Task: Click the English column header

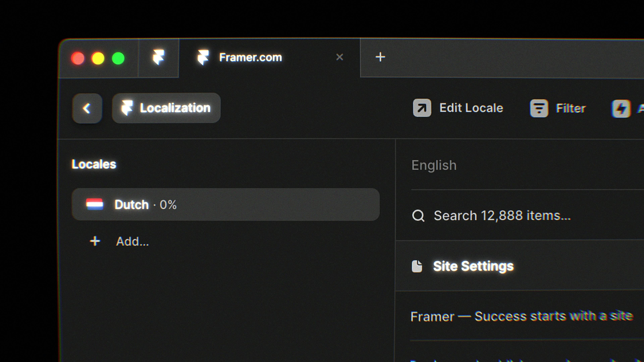Action: (x=434, y=165)
